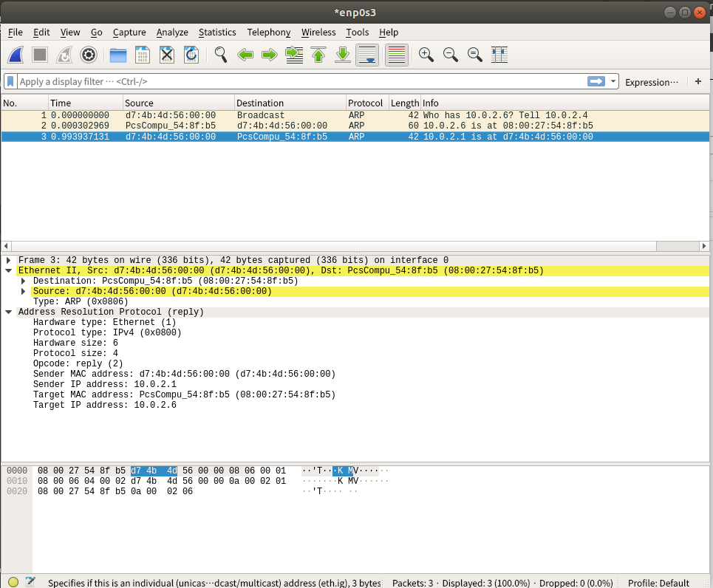
Task: Toggle auto-scroll in live capture
Action: coord(367,55)
